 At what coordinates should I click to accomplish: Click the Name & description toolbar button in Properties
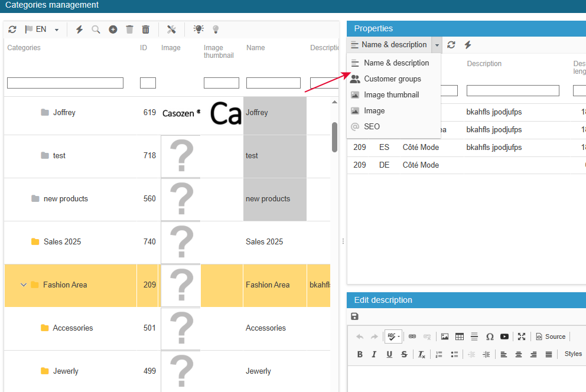coord(389,45)
